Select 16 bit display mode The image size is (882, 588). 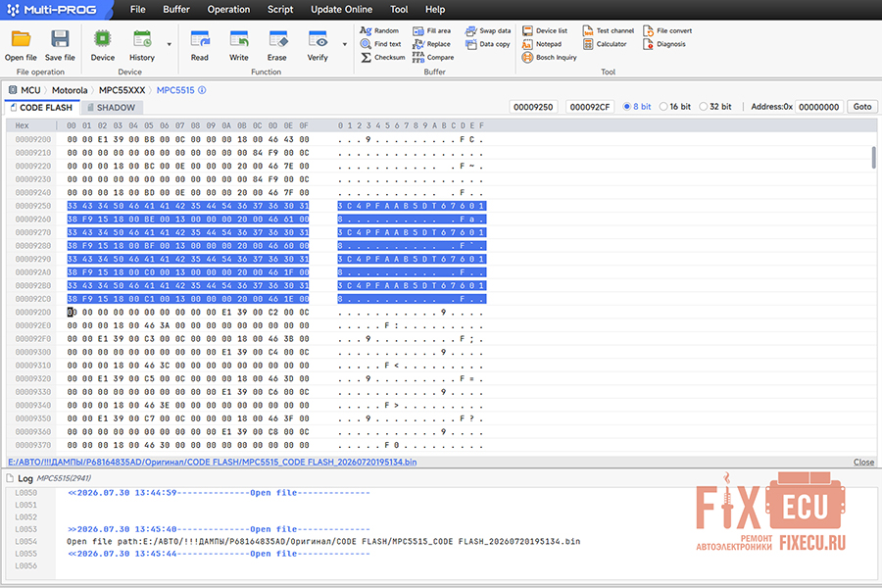coord(675,107)
